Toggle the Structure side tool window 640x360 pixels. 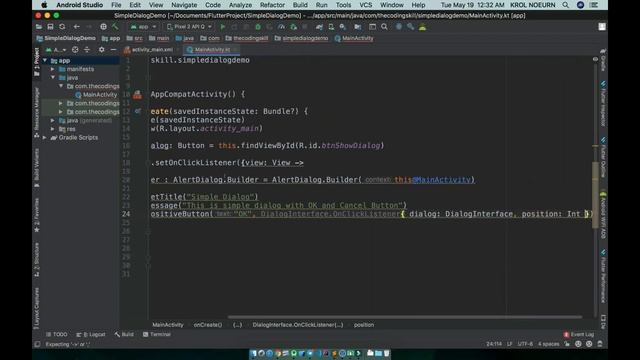tap(37, 260)
